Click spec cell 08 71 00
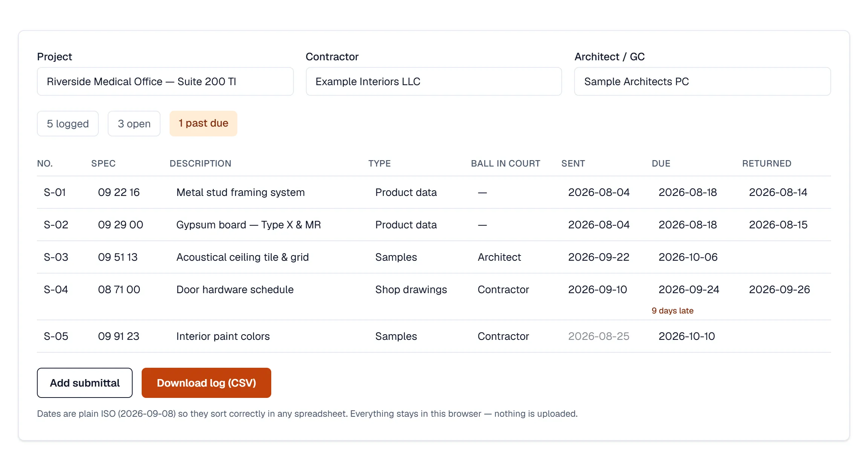The image size is (868, 471). (119, 289)
